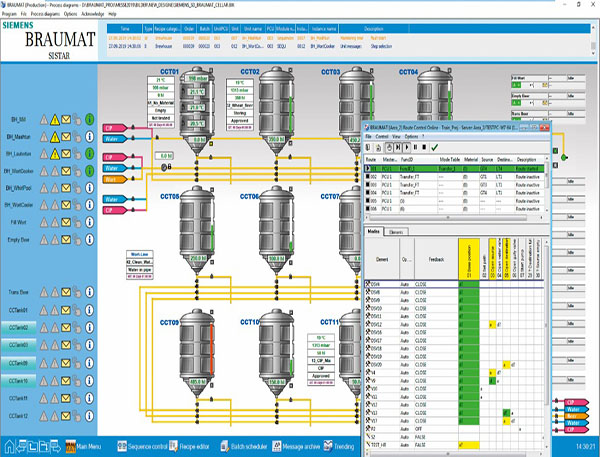Select the CCTank10 sidebar button
Image resolution: width=600 pixels, height=457 pixels.
click(18, 381)
